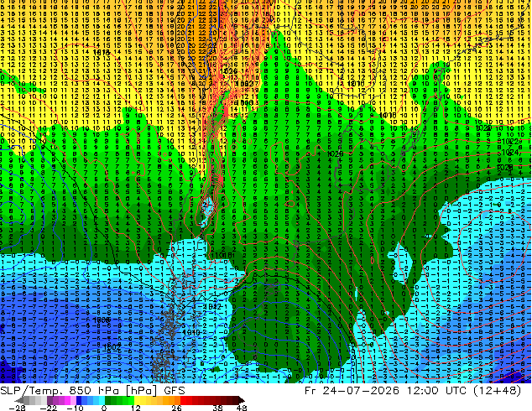Viewport: 532px width, 411px height.
Task: Click the 38 label on the temperature legend
Action: click(217, 408)
